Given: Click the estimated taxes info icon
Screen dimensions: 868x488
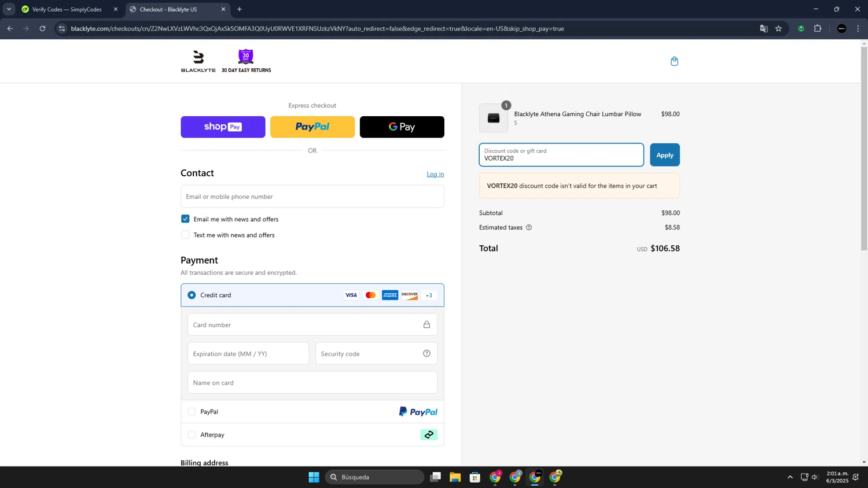Looking at the screenshot, I should pos(529,228).
